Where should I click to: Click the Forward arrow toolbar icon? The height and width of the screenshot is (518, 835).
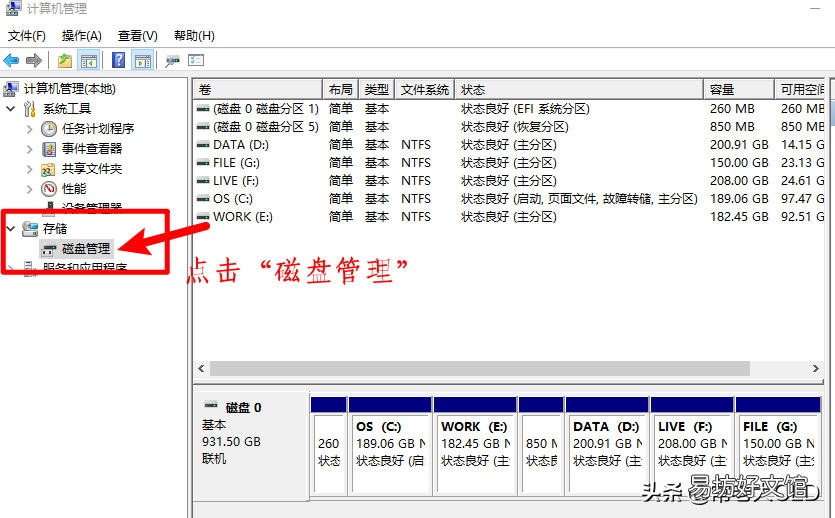pos(34,60)
